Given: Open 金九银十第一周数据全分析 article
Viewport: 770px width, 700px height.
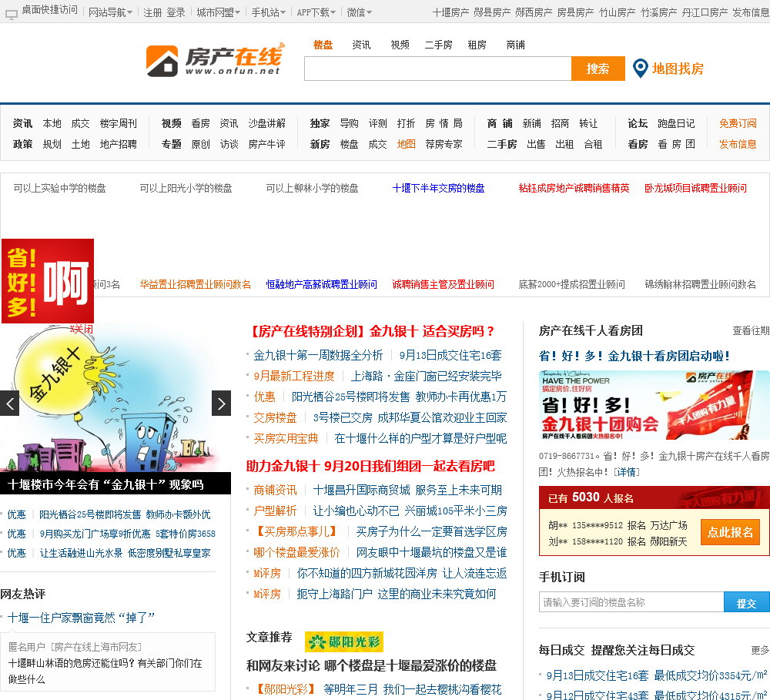Looking at the screenshot, I should (x=318, y=355).
